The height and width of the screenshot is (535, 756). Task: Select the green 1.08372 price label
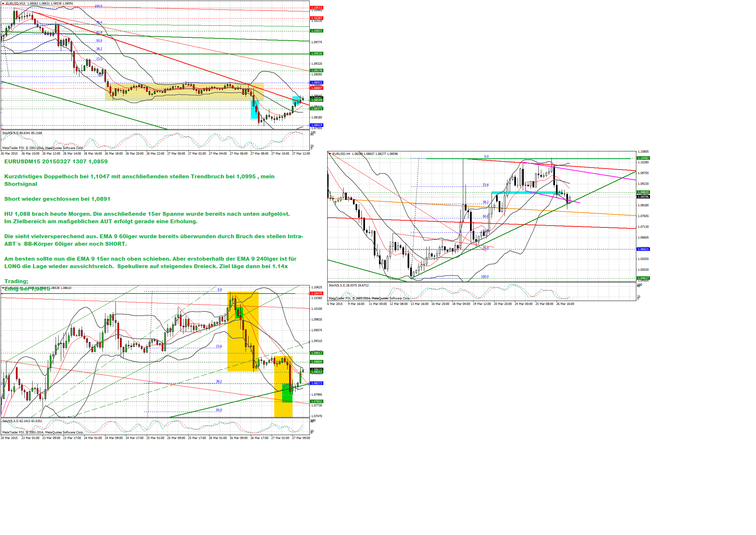coord(317,109)
